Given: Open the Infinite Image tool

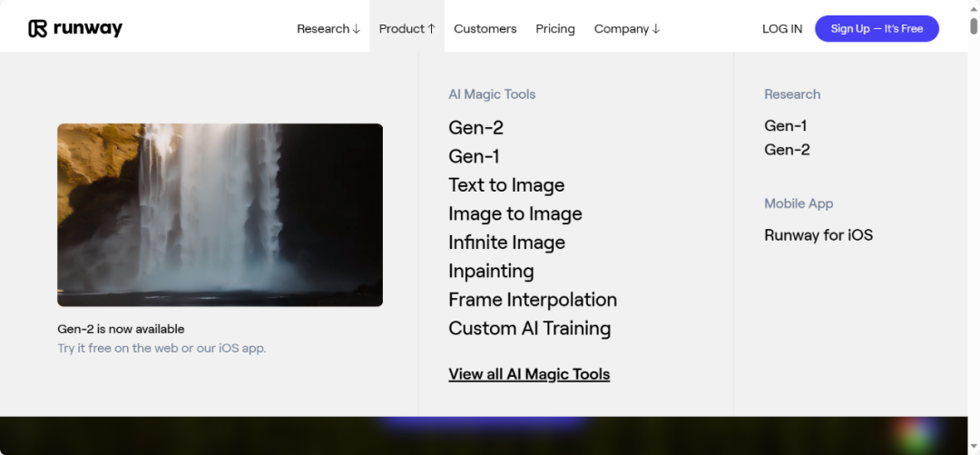Looking at the screenshot, I should [506, 242].
